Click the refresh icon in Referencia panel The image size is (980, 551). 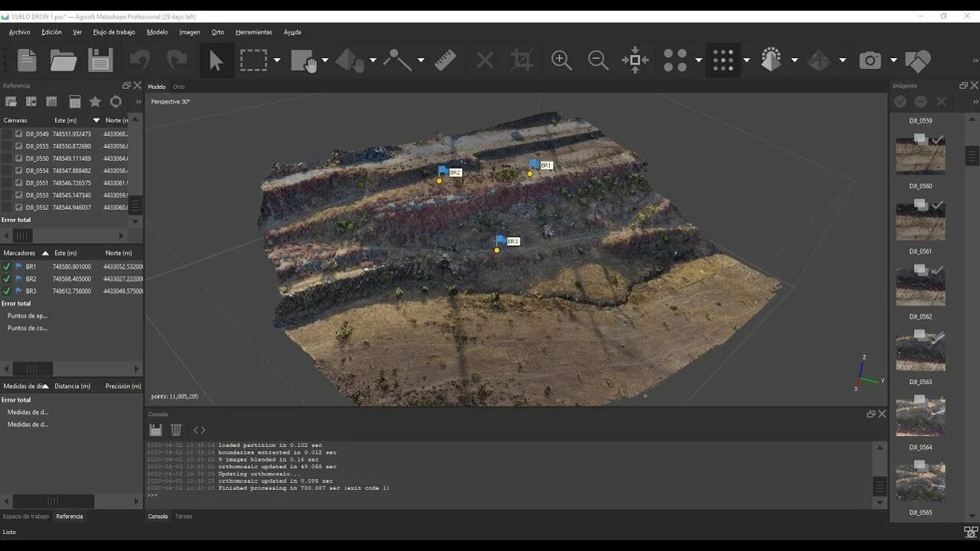coord(116,101)
